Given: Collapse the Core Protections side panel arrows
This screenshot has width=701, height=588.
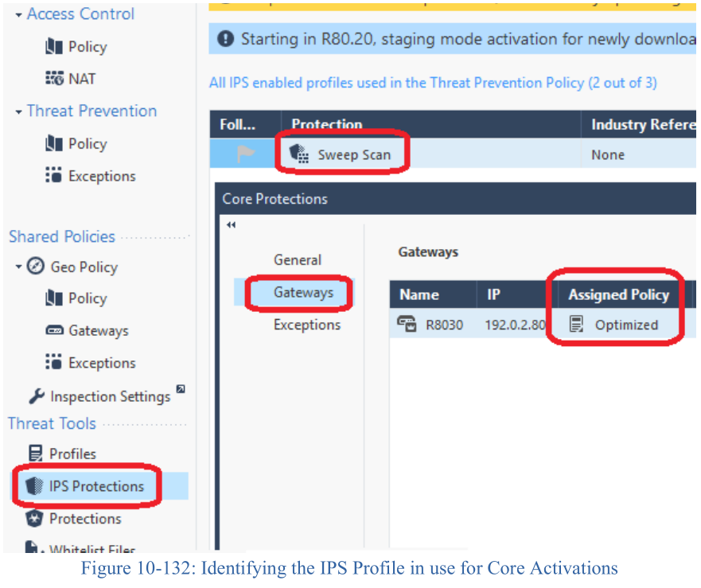Looking at the screenshot, I should click(231, 225).
